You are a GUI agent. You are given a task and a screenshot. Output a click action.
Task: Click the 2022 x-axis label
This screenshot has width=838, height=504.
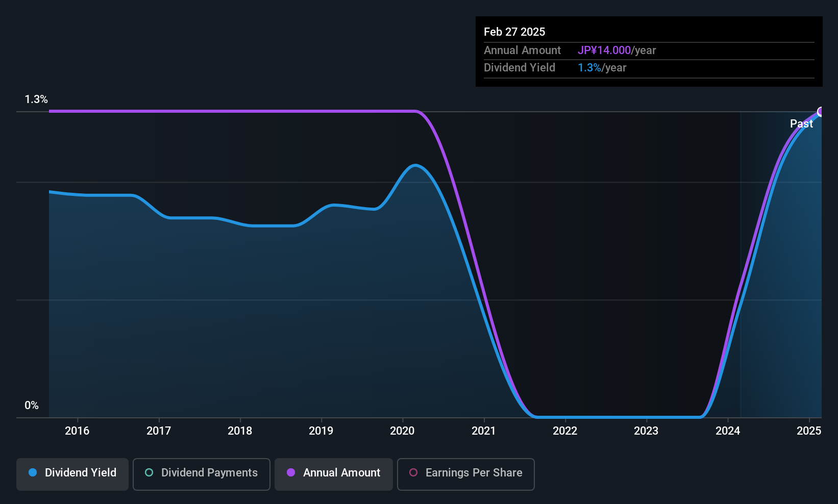(565, 431)
